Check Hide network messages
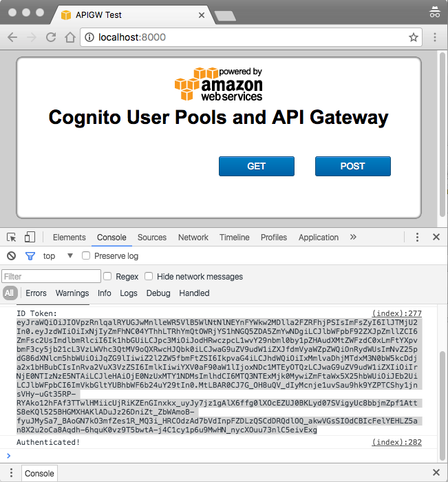The height and width of the screenshot is (482, 448). (x=149, y=276)
